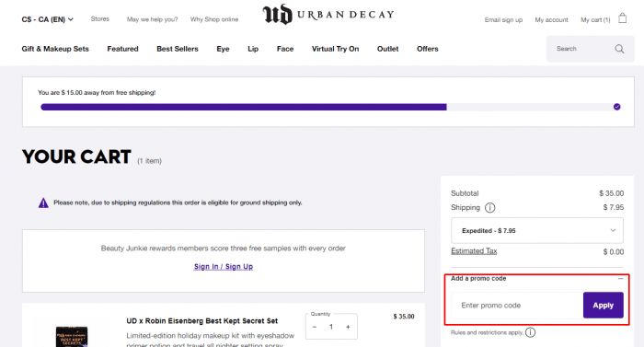This screenshot has width=644, height=347.
Task: Collapse the Add a promo code section
Action: [621, 278]
